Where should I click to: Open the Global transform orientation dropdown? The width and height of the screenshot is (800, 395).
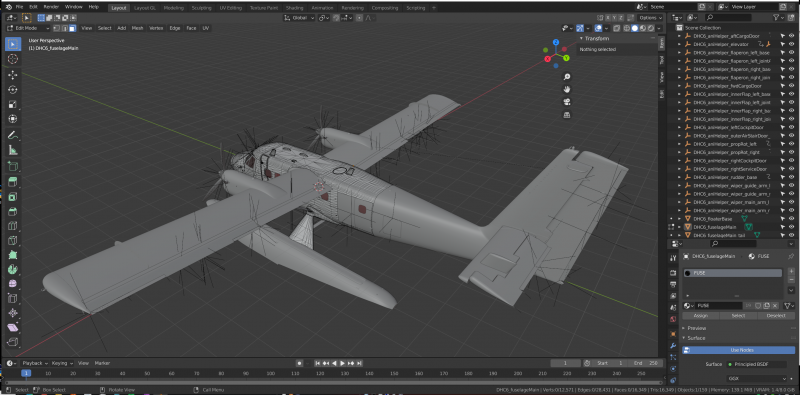(299, 18)
